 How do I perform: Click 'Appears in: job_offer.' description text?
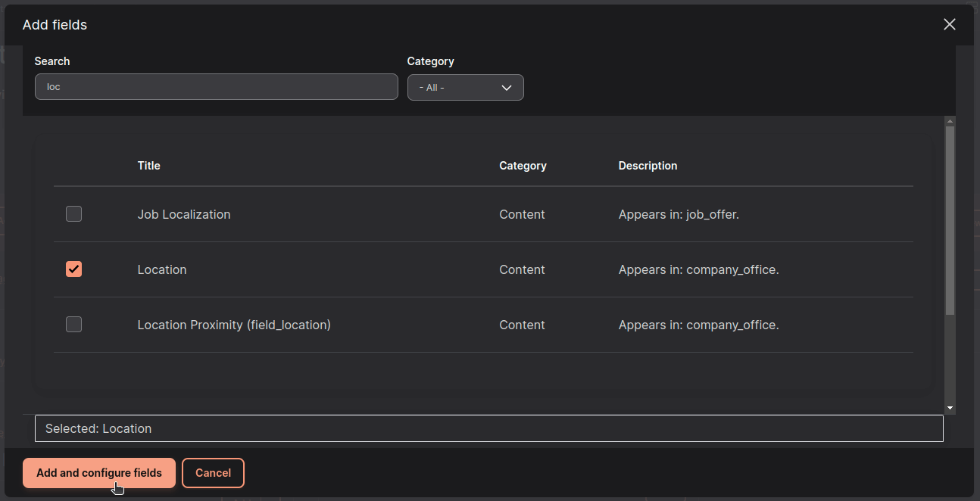coord(679,214)
